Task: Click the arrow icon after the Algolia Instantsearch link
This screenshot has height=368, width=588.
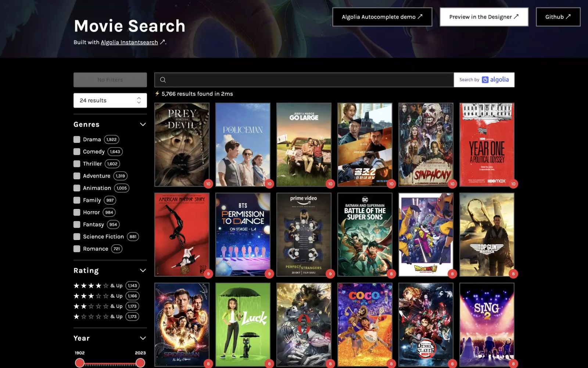Action: point(162,42)
